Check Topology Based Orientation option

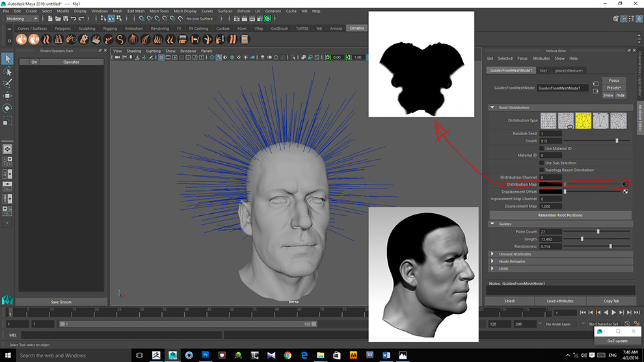point(542,170)
